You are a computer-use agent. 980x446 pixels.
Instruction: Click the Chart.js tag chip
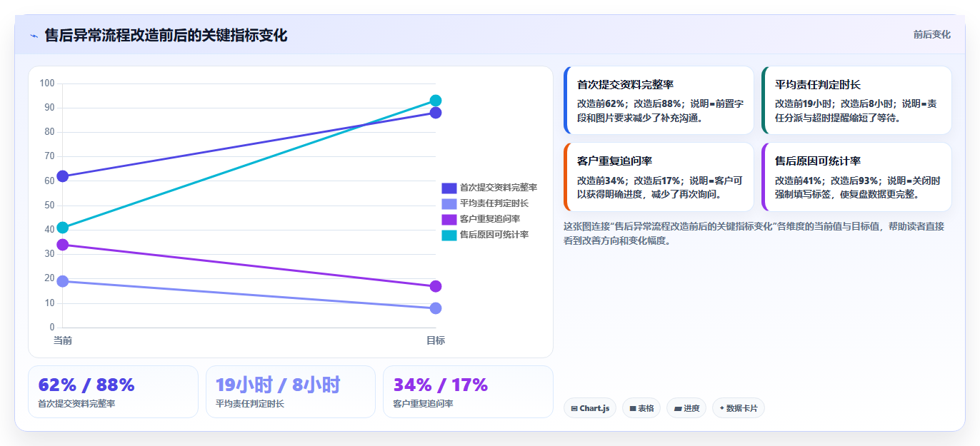[x=590, y=408]
